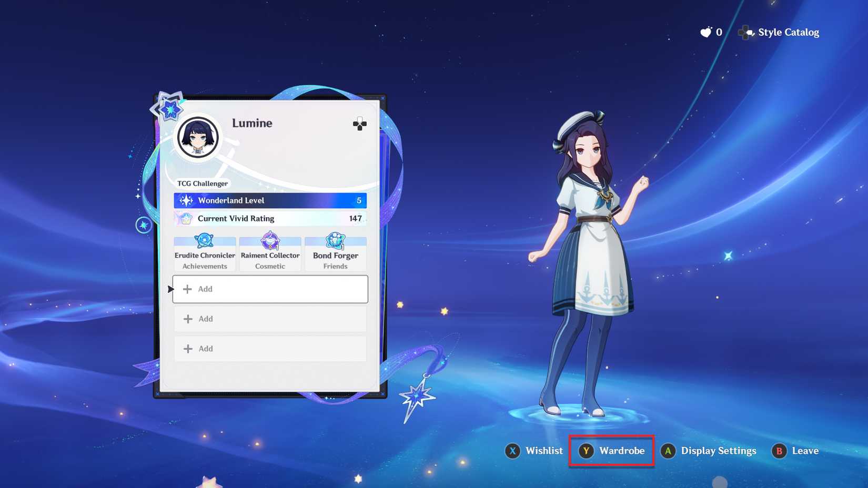The image size is (868, 488).
Task: Select the Current Vivid Rating badge icon
Action: pyautogui.click(x=186, y=218)
